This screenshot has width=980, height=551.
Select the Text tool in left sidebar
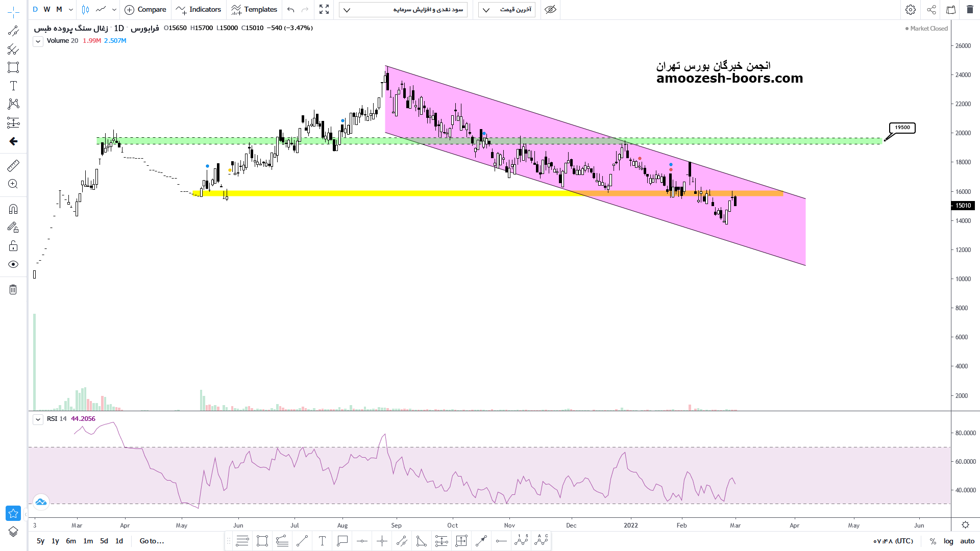tap(13, 86)
